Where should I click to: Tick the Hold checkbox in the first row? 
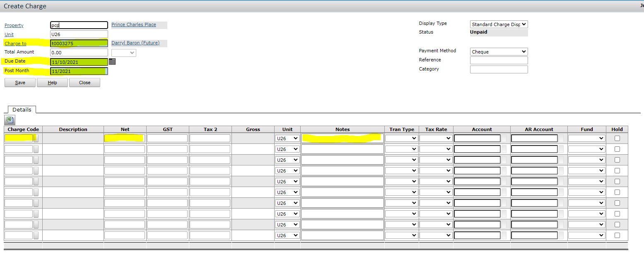[x=617, y=138]
